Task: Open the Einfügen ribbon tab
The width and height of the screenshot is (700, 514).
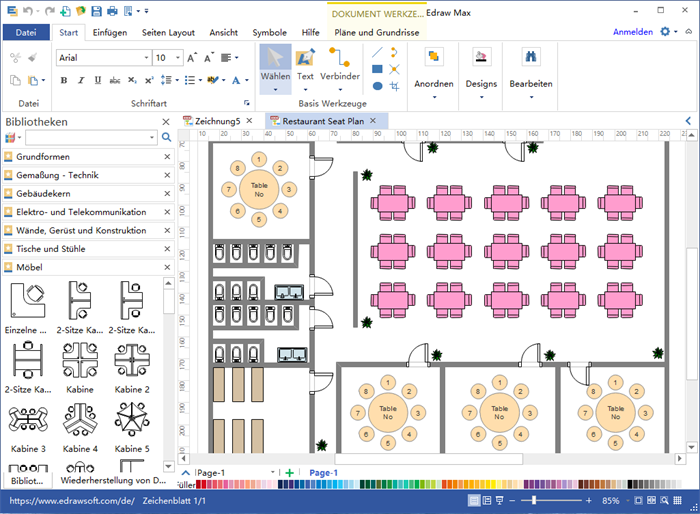Action: (109, 32)
